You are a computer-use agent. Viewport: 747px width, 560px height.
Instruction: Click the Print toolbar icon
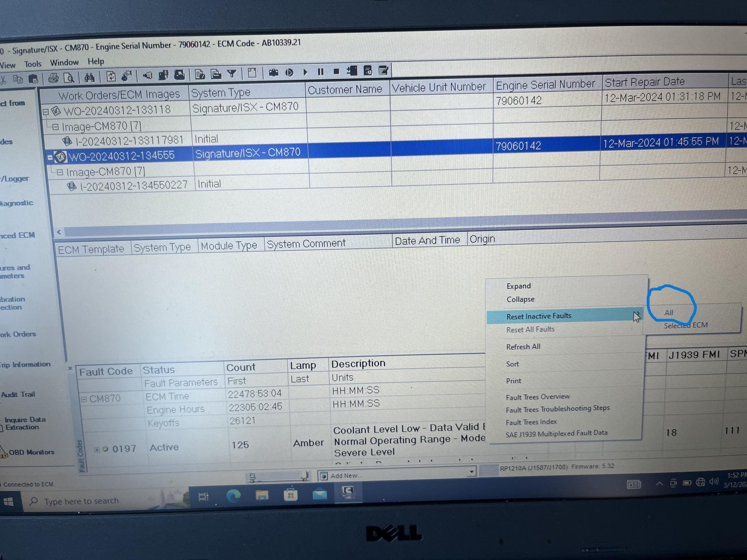coord(53,78)
